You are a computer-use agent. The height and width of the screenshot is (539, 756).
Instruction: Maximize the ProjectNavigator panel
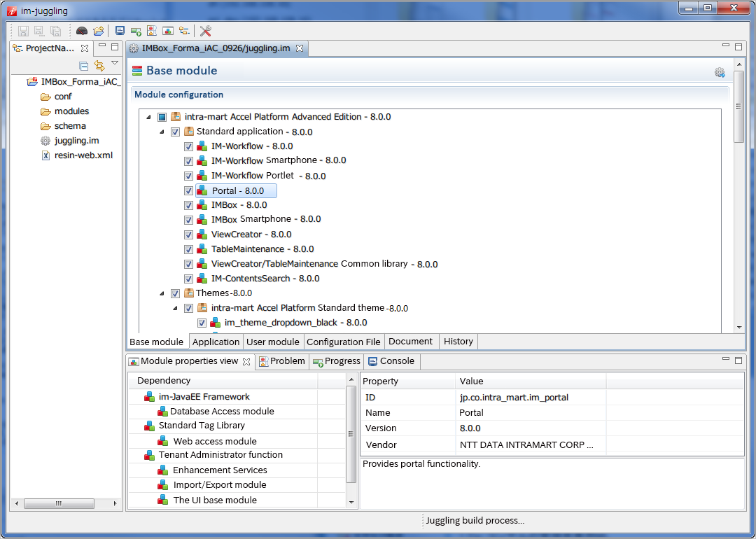[x=115, y=47]
